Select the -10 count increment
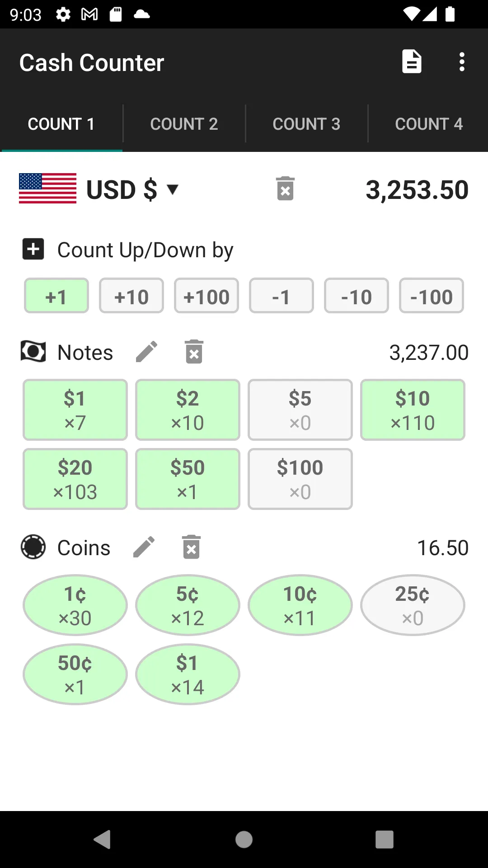Image resolution: width=488 pixels, height=868 pixels. (357, 296)
